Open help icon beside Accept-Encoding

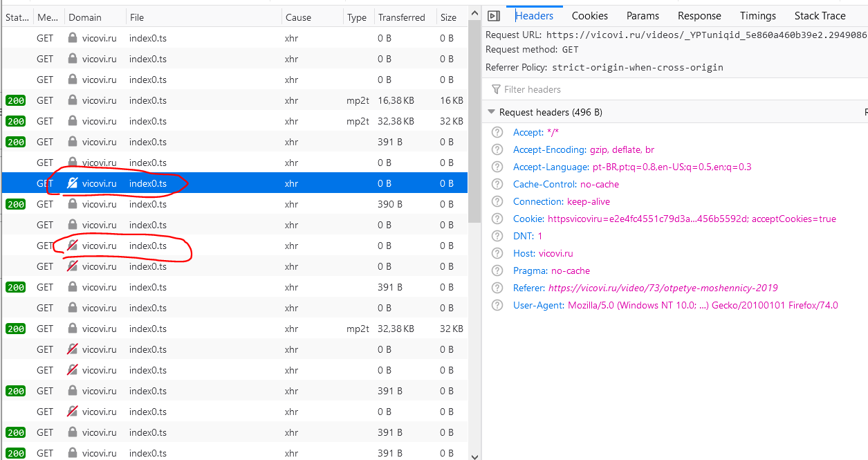(x=497, y=149)
